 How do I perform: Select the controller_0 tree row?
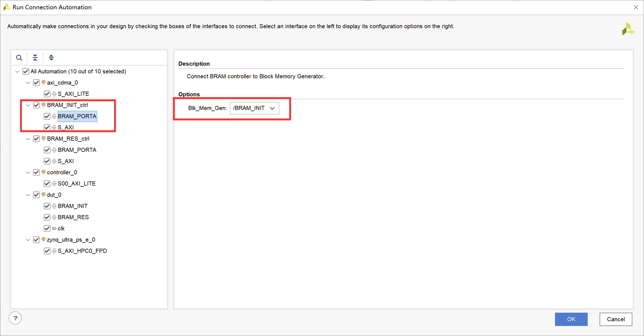coord(62,172)
